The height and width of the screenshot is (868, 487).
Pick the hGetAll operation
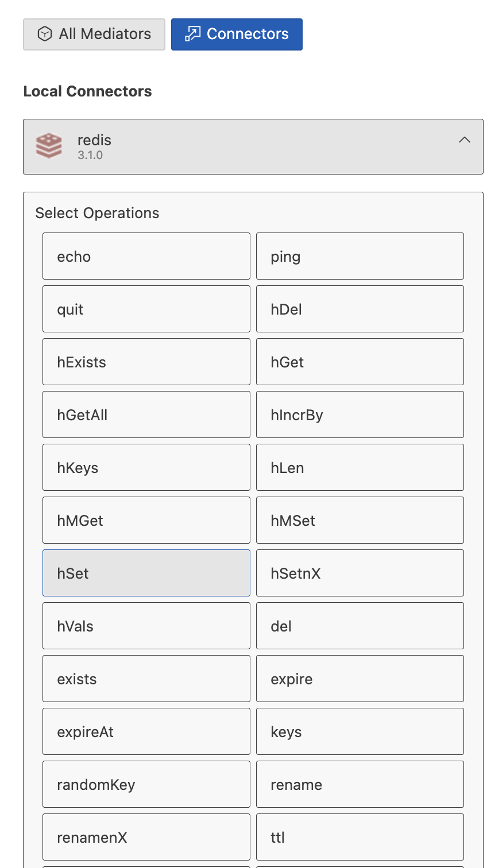pos(146,414)
